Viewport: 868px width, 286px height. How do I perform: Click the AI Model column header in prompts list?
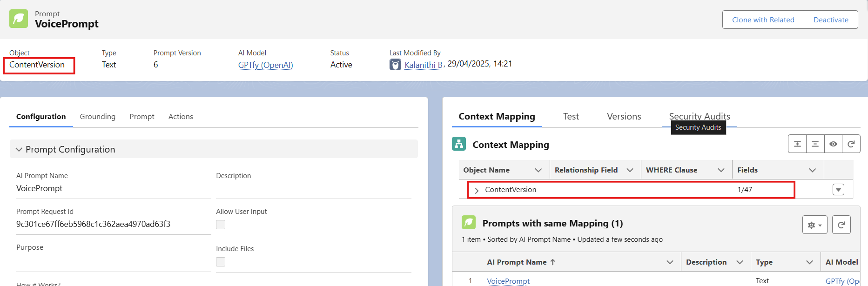841,262
